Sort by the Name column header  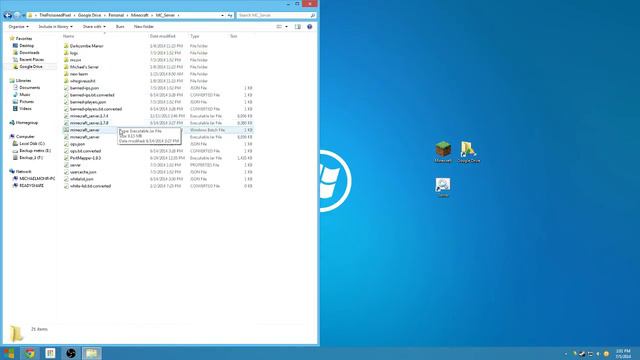tap(69, 36)
